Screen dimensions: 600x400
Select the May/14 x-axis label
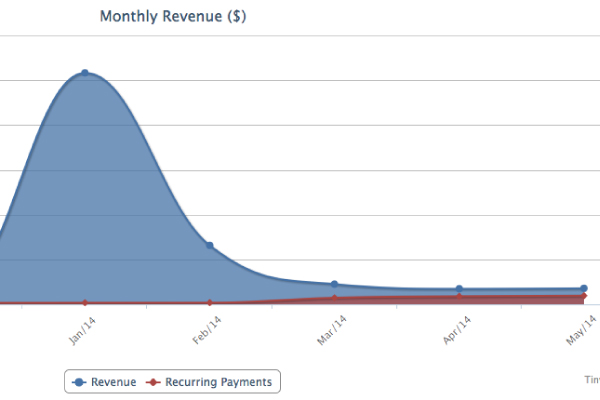tap(581, 330)
